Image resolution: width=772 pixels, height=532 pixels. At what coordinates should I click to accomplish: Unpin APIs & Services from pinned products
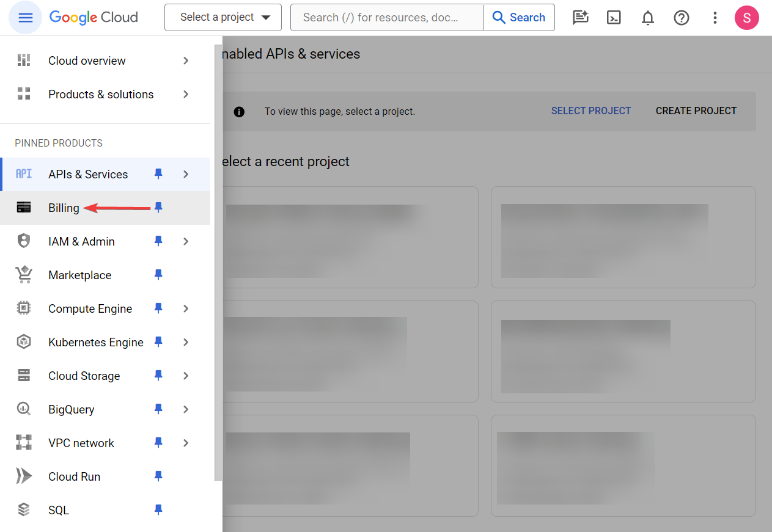158,174
